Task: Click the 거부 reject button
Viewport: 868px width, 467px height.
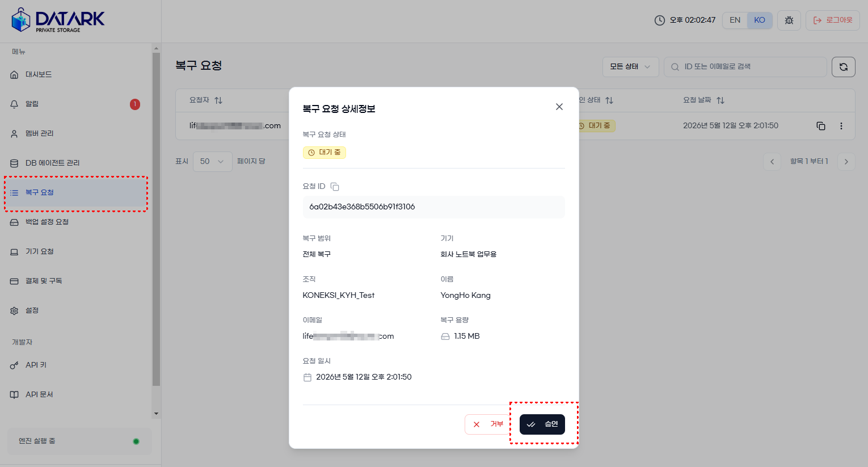Action: point(488,424)
